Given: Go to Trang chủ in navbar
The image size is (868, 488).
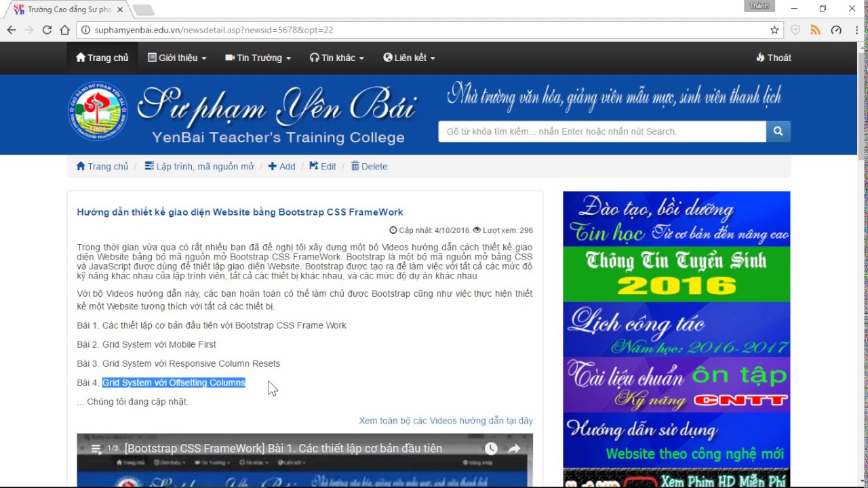Looking at the screenshot, I should tap(102, 58).
